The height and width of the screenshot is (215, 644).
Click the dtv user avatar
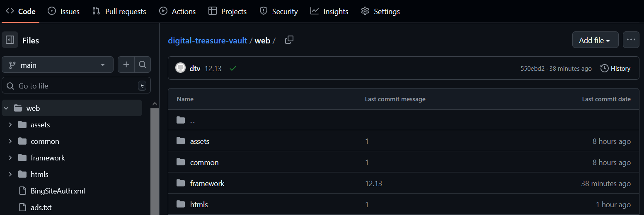tap(180, 68)
